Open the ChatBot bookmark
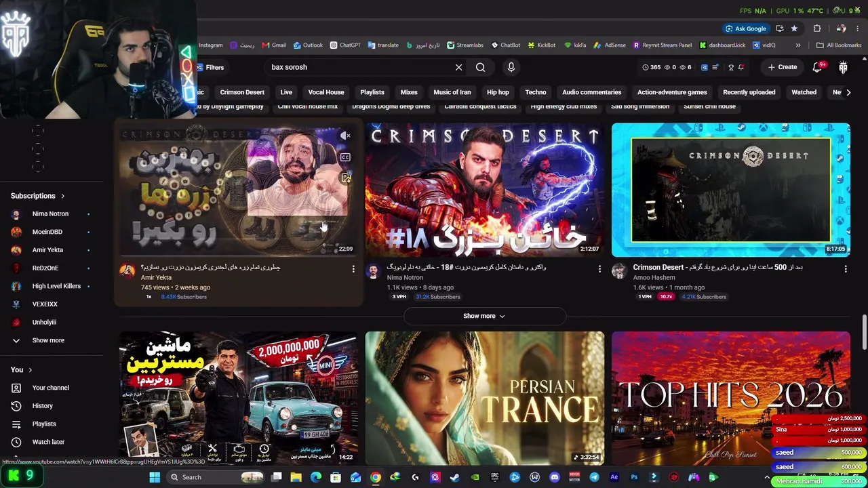The height and width of the screenshot is (488, 868). tap(505, 45)
